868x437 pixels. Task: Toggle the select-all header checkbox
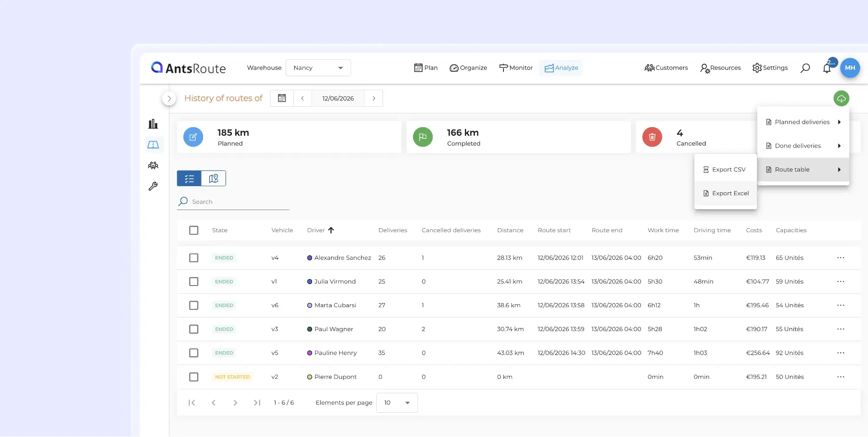click(x=194, y=230)
